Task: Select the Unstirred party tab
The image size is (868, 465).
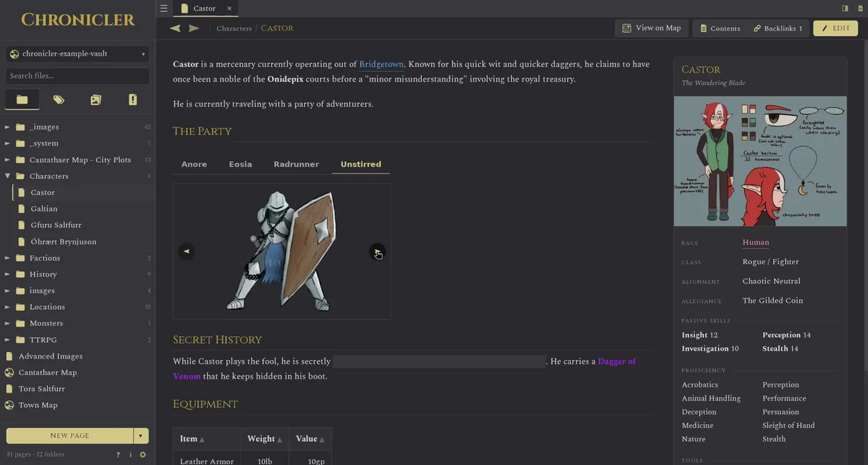Action: point(361,164)
